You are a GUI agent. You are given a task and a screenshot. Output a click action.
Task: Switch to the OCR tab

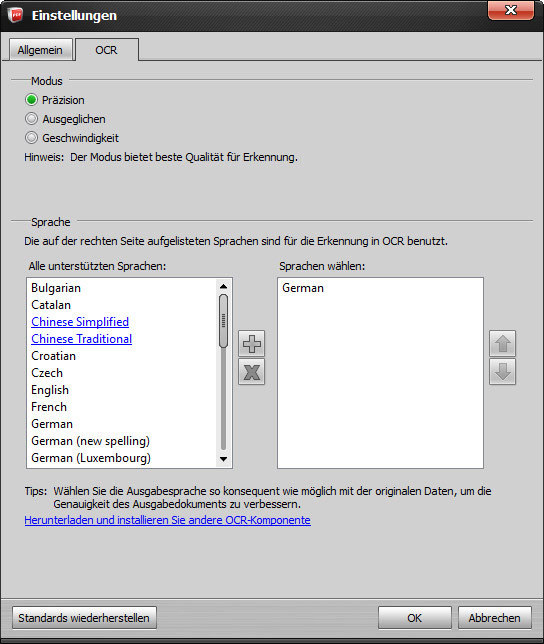click(106, 50)
